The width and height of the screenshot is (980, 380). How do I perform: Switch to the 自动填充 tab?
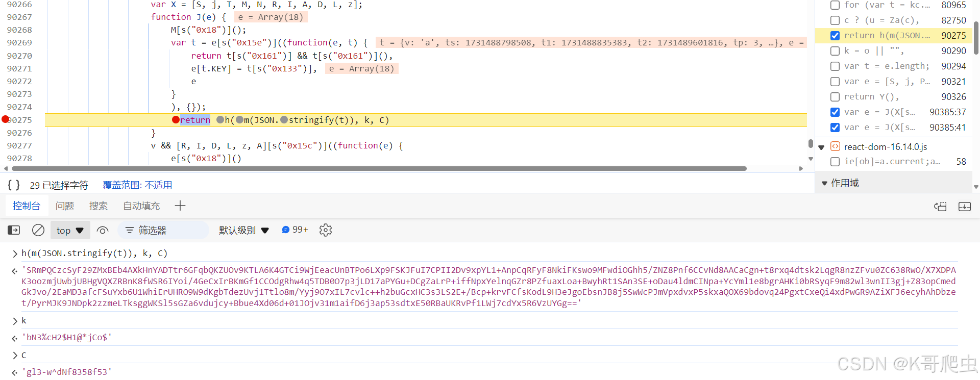(141, 206)
